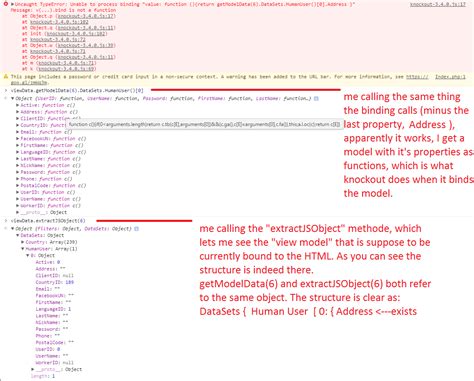
Task: Collapse the Object {Filters: Object, DataSets: Object} result
Action: (13, 229)
